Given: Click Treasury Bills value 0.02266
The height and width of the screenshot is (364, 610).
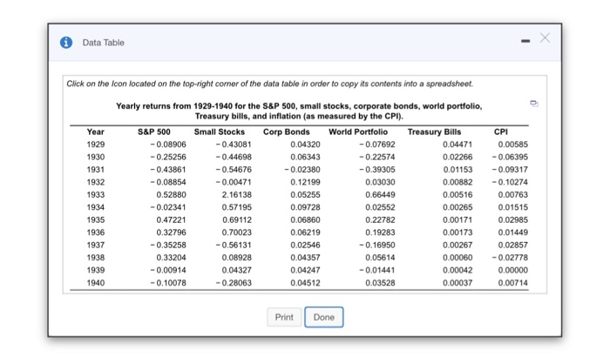Looking at the screenshot, I should (457, 157).
